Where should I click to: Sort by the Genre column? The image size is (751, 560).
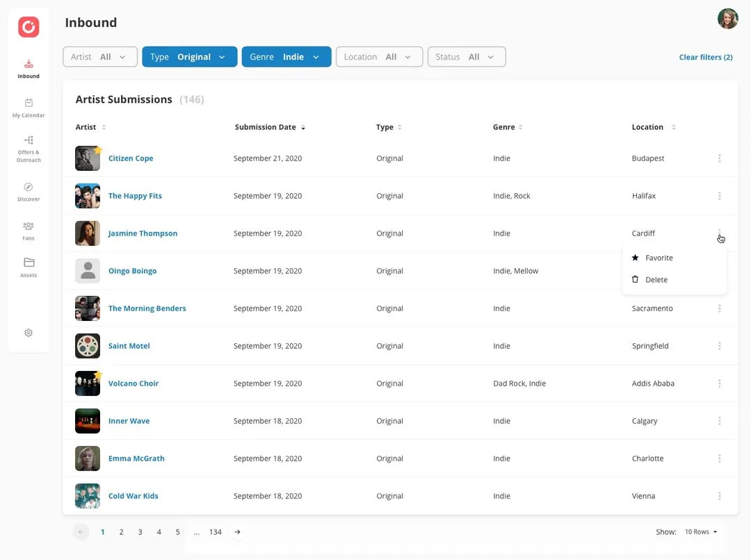(x=508, y=127)
